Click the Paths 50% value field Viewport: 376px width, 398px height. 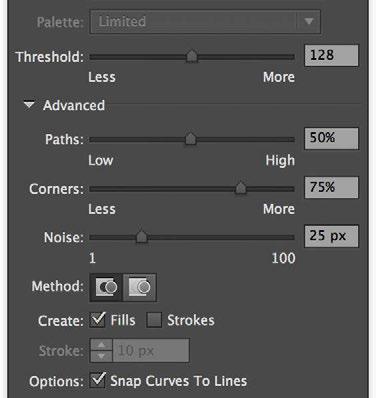tap(331, 138)
